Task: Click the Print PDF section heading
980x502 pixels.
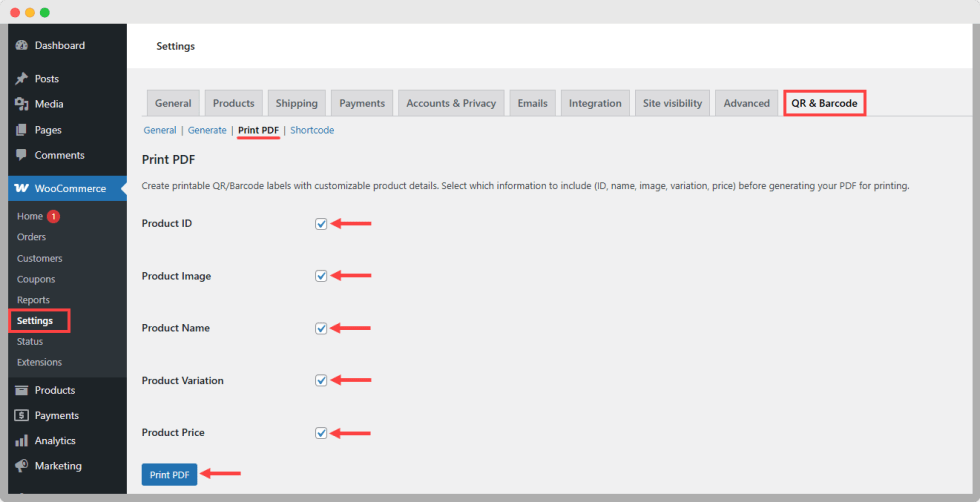Action: (x=169, y=160)
